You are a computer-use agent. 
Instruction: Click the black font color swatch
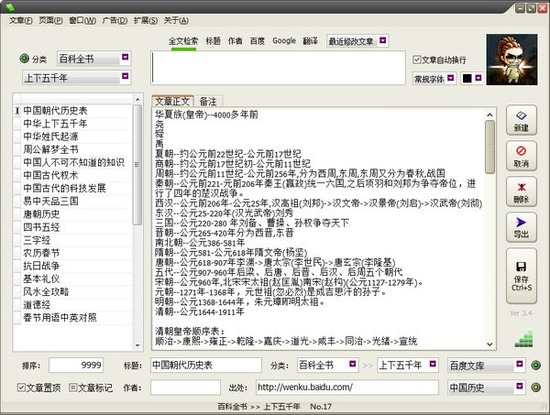[467, 78]
